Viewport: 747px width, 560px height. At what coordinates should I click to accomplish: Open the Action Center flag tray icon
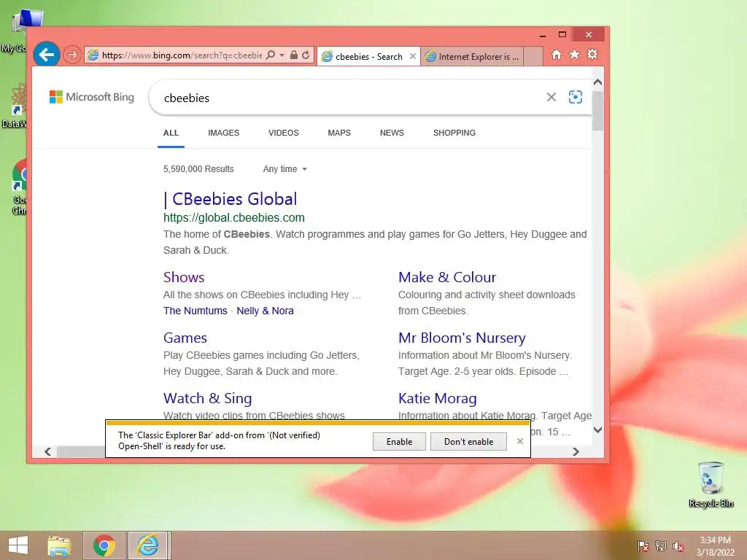643,545
